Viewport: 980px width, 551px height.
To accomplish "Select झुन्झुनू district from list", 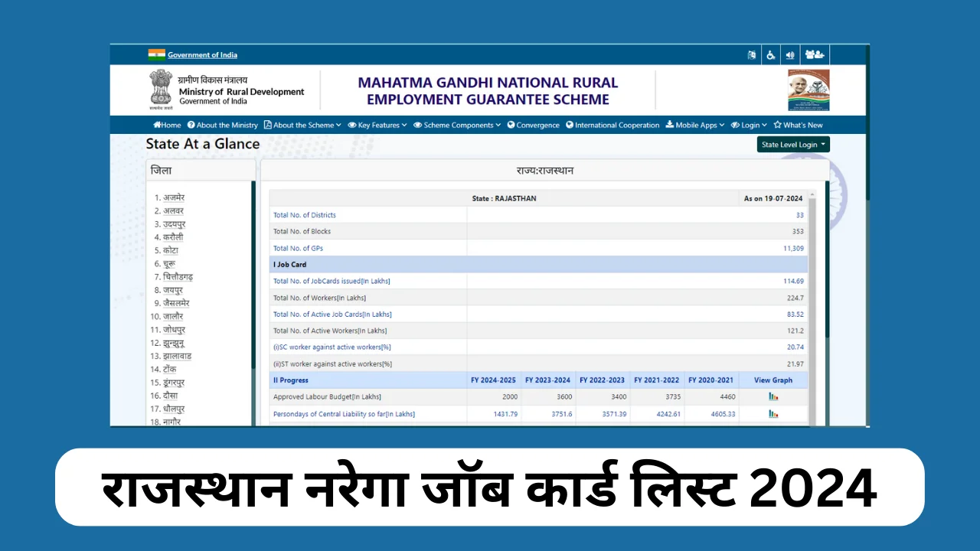I will click(x=174, y=343).
